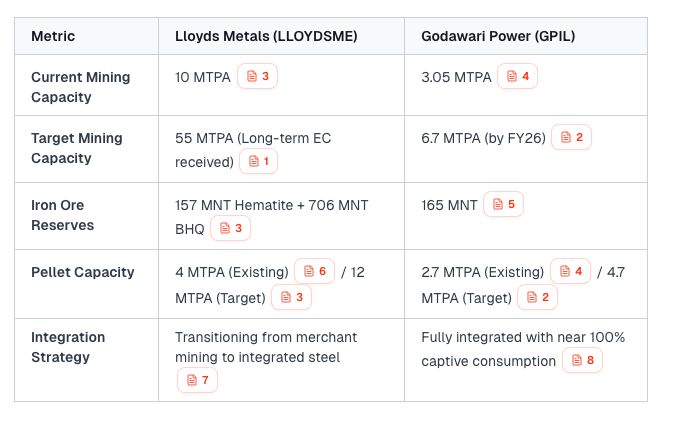Open citation 2 next to 6.7 MTPA
The height and width of the screenshot is (426, 676).
click(572, 138)
